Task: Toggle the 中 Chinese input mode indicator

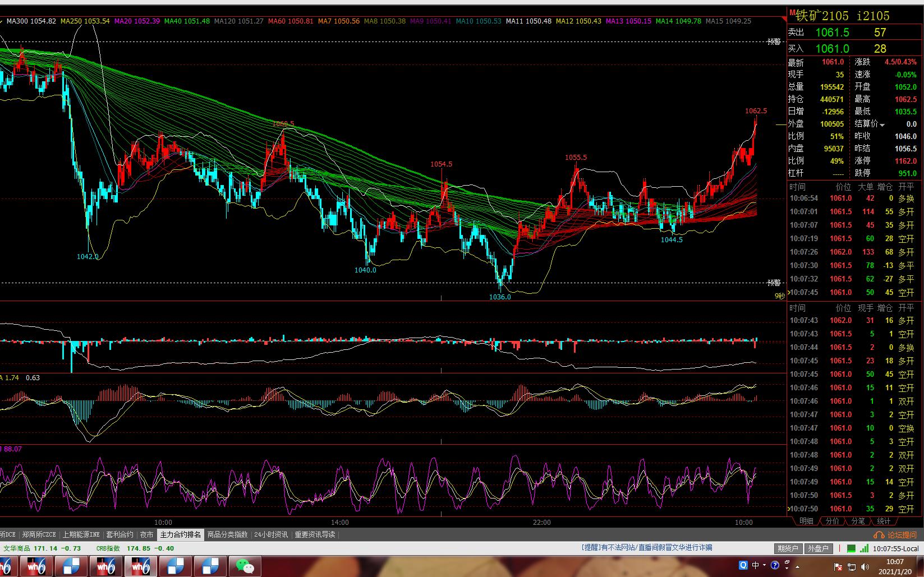Action: click(755, 565)
